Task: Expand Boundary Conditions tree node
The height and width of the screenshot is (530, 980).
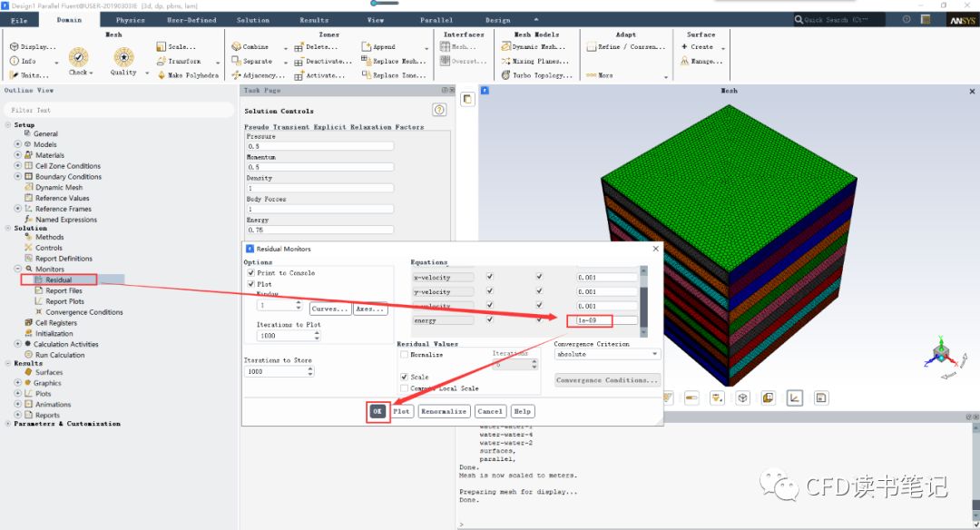Action: point(18,176)
